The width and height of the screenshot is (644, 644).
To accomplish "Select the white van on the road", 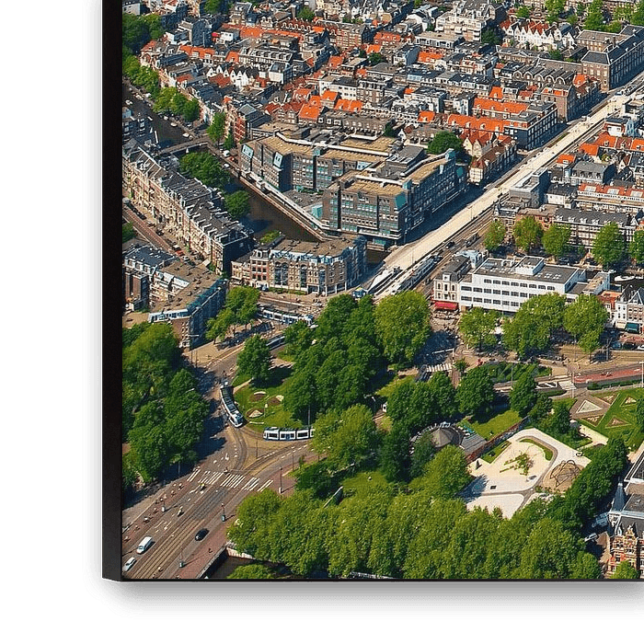I will pos(144,545).
